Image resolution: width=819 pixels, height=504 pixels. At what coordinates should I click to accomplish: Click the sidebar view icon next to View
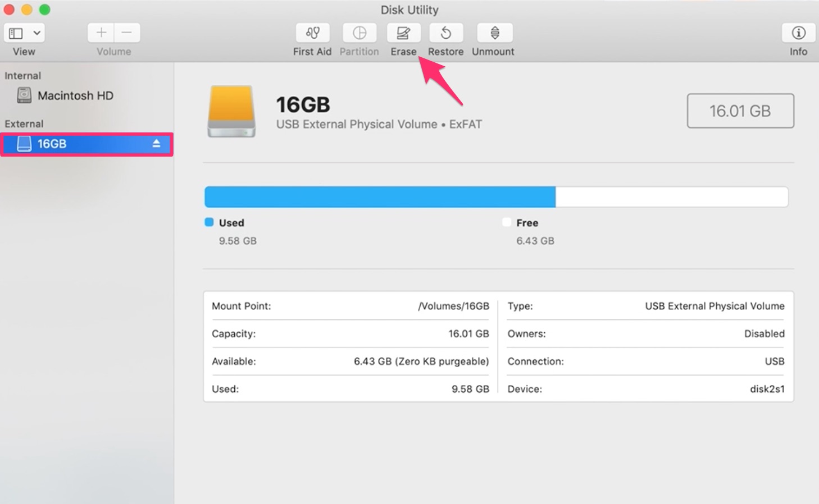(15, 33)
